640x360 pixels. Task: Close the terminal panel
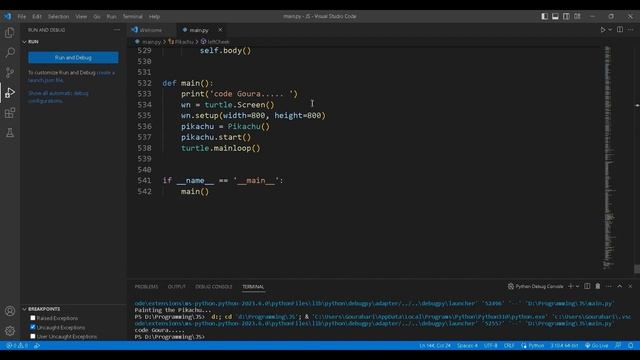coord(630,287)
